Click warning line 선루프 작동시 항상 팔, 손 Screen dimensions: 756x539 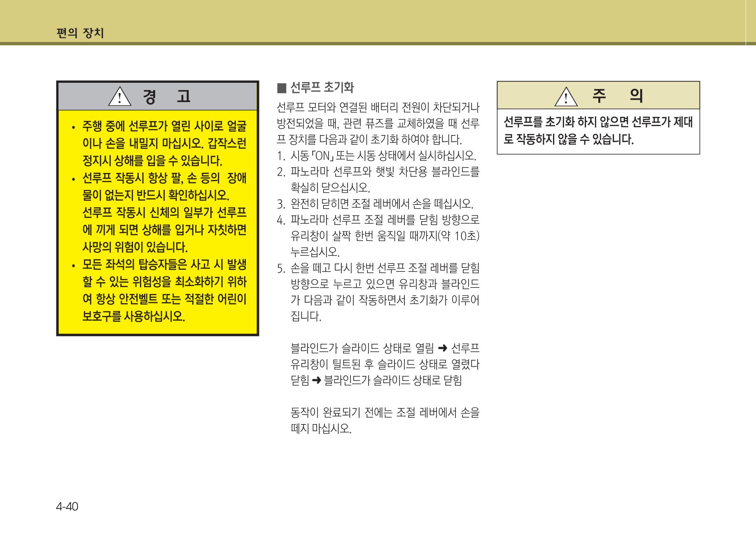164,178
